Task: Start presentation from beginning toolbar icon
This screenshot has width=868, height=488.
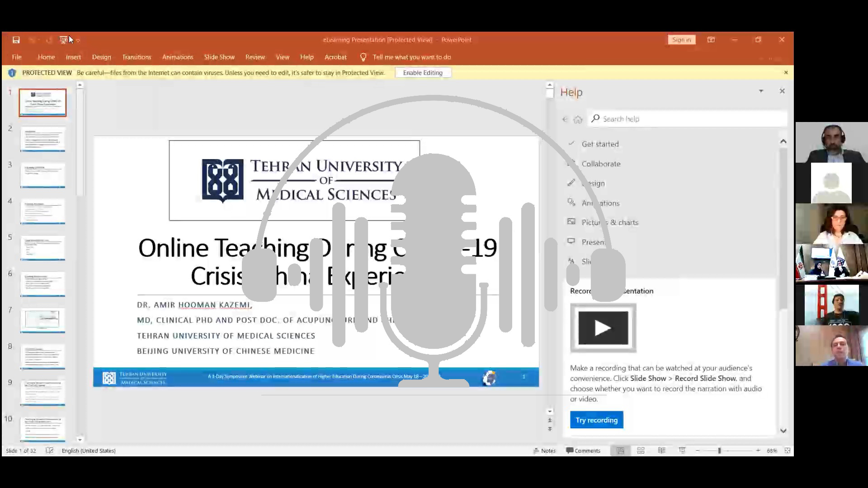Action: 64,40
